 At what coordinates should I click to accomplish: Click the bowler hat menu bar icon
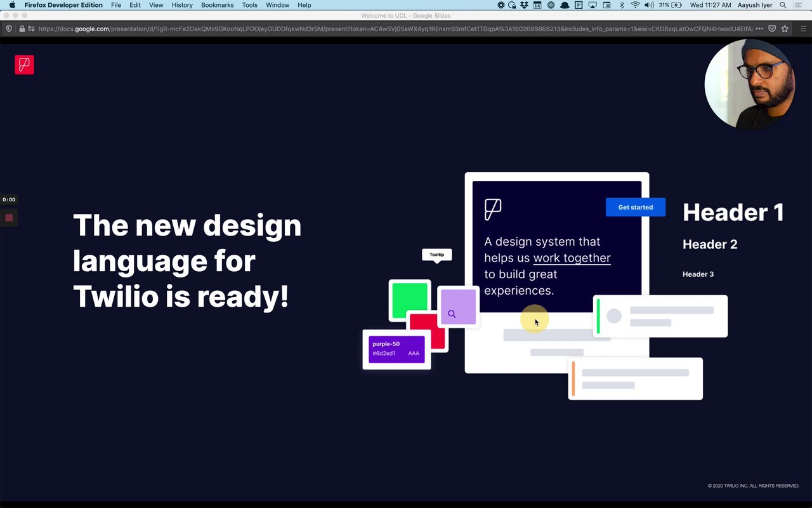[x=564, y=5]
